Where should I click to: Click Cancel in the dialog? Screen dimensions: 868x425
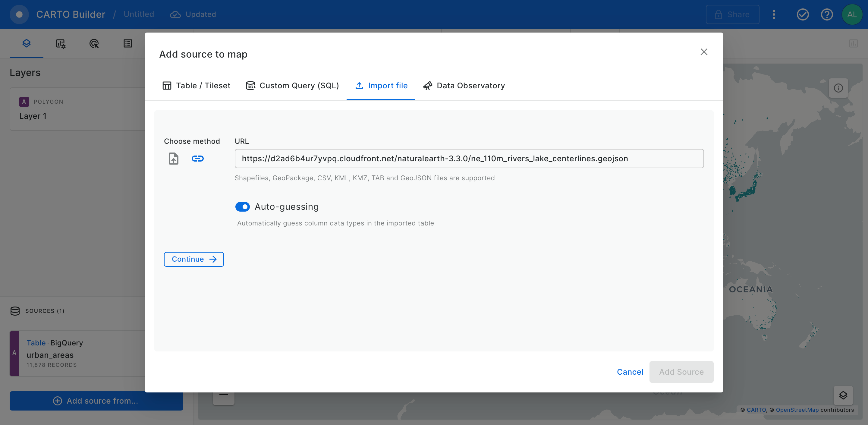[x=630, y=372]
